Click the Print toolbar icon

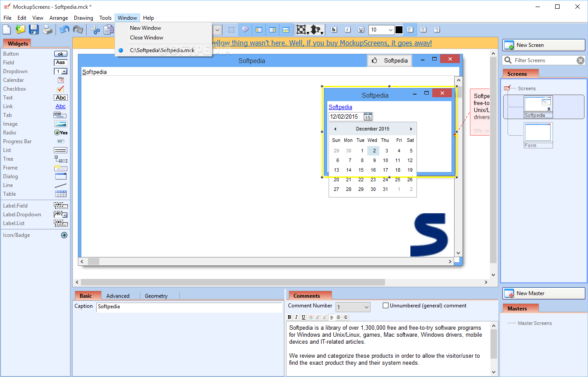(47, 30)
